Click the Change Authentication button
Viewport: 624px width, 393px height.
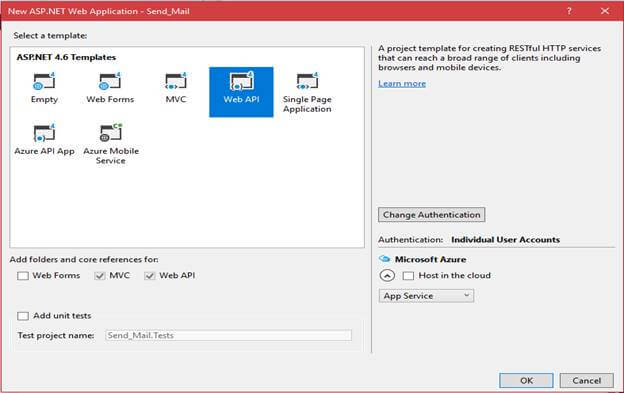pyautogui.click(x=431, y=215)
